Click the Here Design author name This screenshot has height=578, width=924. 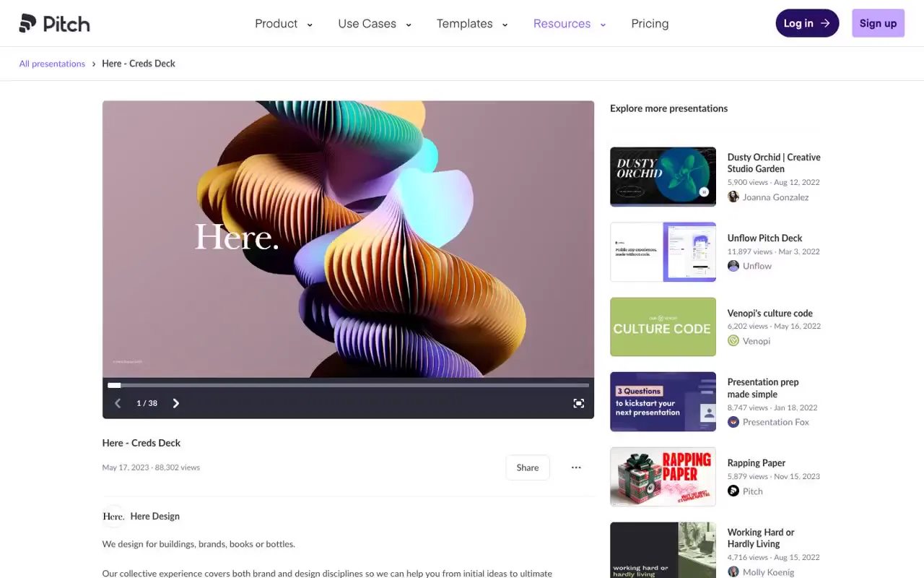click(x=155, y=517)
